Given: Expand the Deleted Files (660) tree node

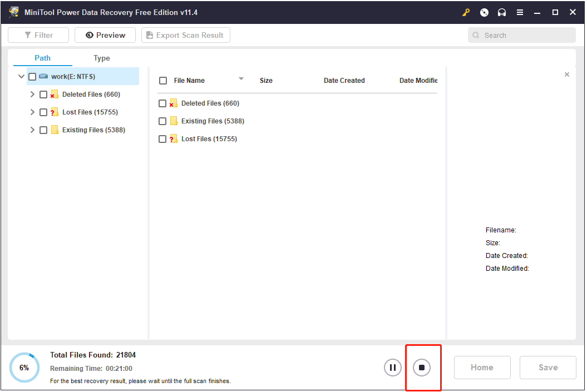Looking at the screenshot, I should coord(32,95).
